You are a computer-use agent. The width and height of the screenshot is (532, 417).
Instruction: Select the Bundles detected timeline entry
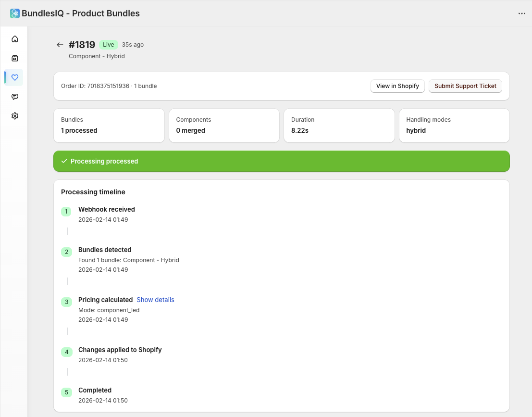(105, 250)
